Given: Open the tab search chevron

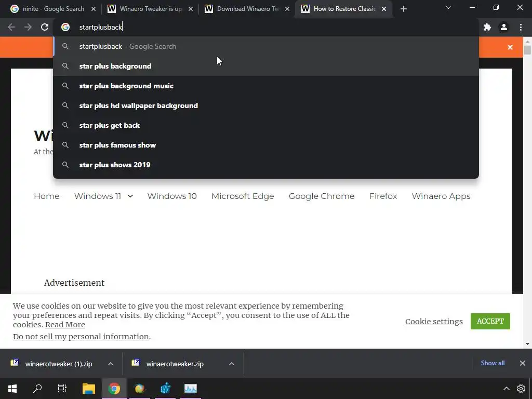Looking at the screenshot, I should point(448,7).
